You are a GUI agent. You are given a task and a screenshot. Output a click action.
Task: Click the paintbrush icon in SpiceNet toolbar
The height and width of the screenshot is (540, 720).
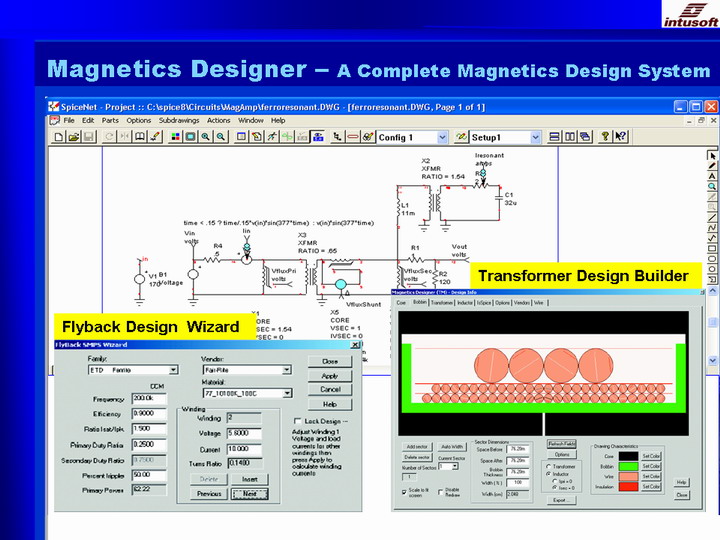click(x=155, y=137)
